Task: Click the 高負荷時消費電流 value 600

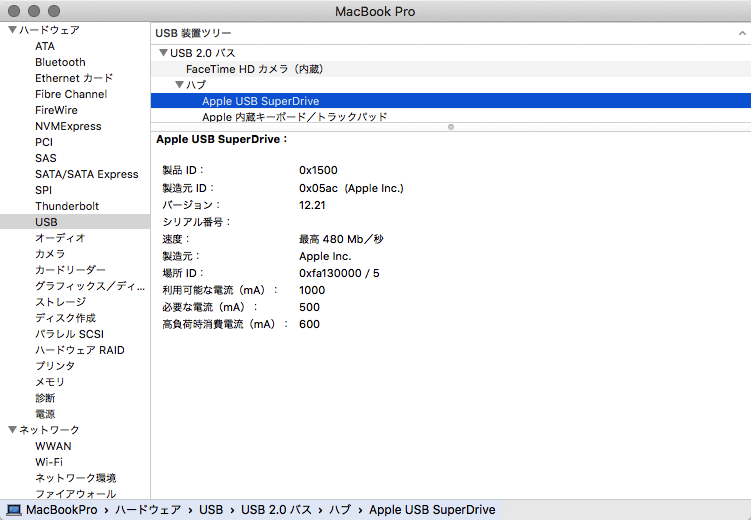Action: pyautogui.click(x=309, y=324)
